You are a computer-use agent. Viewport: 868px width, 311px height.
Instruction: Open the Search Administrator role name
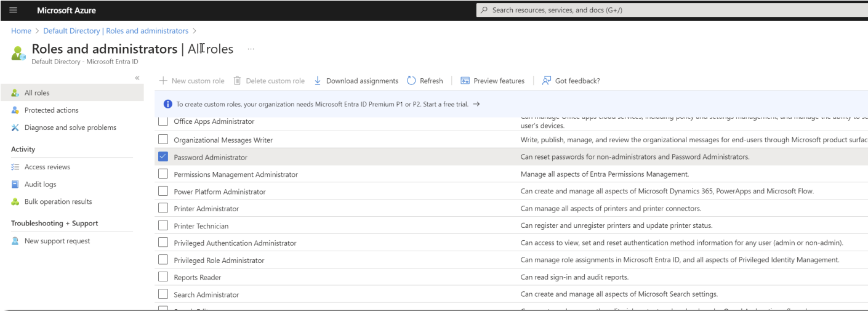click(x=206, y=295)
